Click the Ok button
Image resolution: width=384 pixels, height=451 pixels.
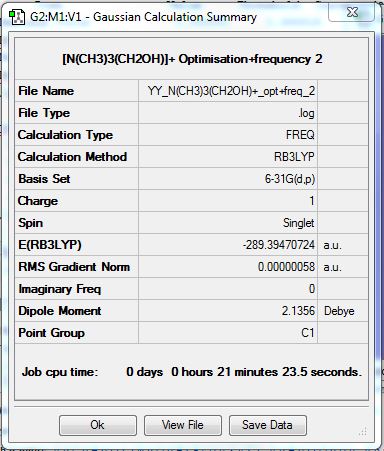coord(98,425)
